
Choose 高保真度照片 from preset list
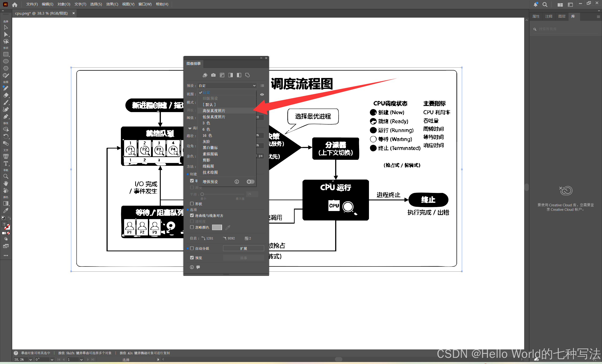coord(214,111)
